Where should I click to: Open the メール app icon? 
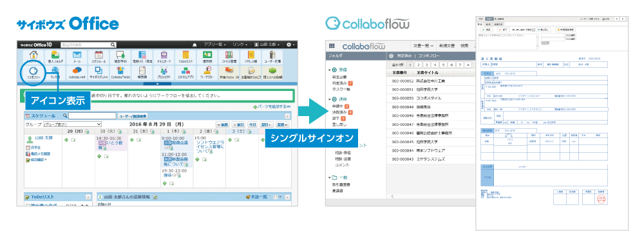(x=76, y=57)
